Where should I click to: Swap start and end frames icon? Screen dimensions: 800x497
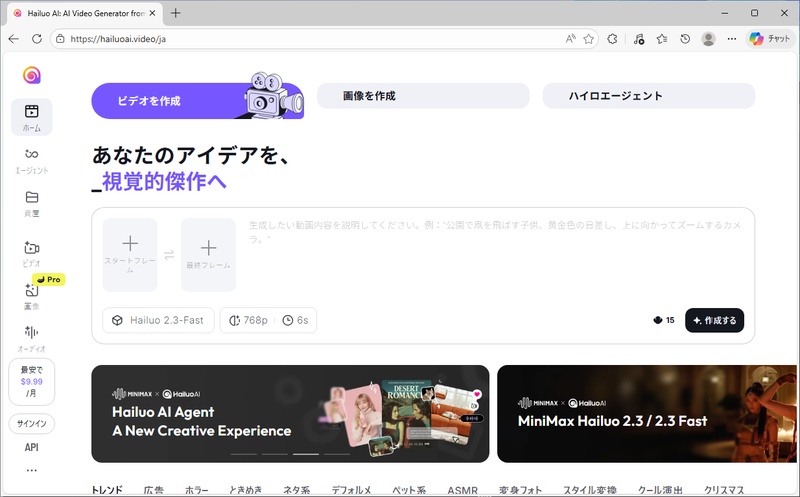(169, 254)
